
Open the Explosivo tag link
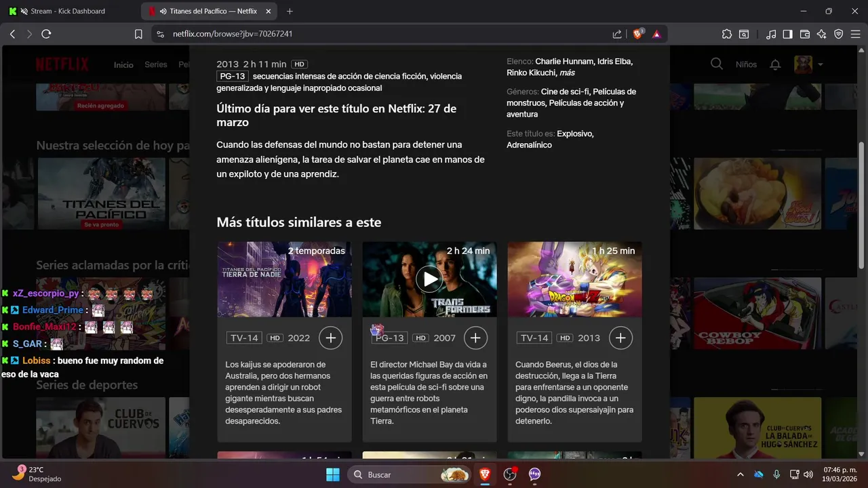(575, 134)
